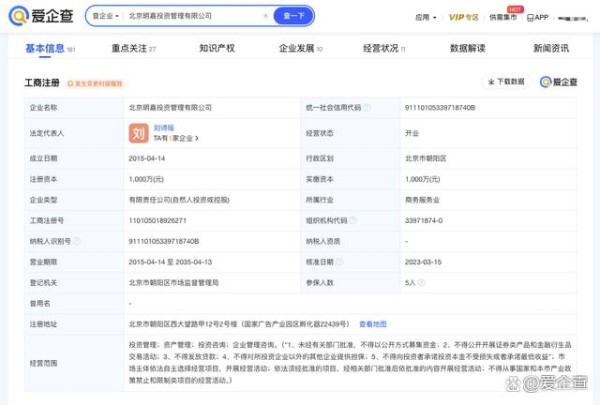
Task: Select the 登记机关 value 北京市朝阳区市场监督管理局
Action: point(173,283)
